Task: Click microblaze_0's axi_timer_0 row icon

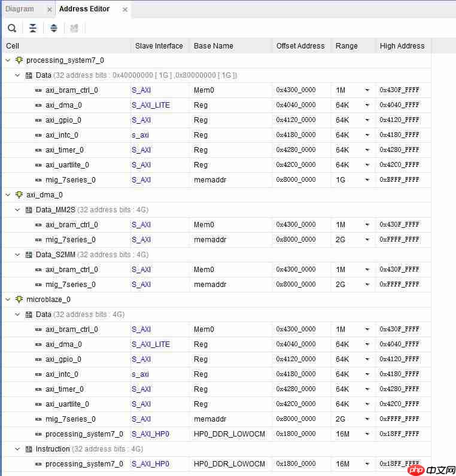Action: point(38,389)
